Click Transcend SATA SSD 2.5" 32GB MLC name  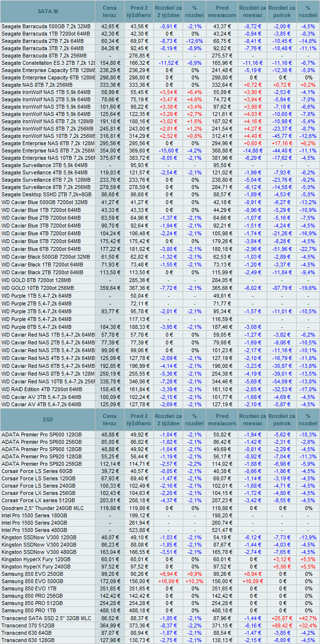pos(46,618)
